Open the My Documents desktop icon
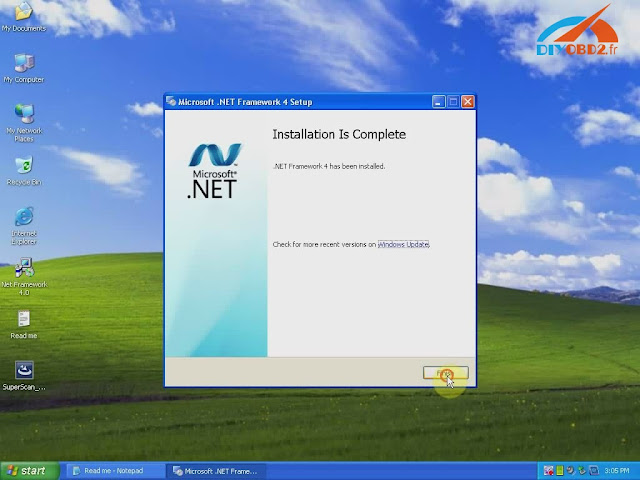Viewport: 640px width, 480px height. click(x=24, y=17)
